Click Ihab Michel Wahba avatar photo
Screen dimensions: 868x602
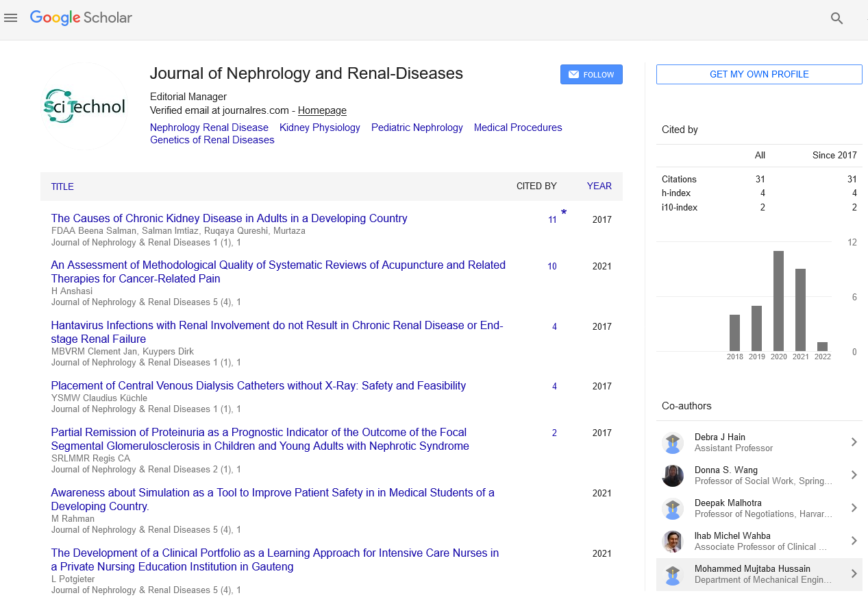coord(673,542)
